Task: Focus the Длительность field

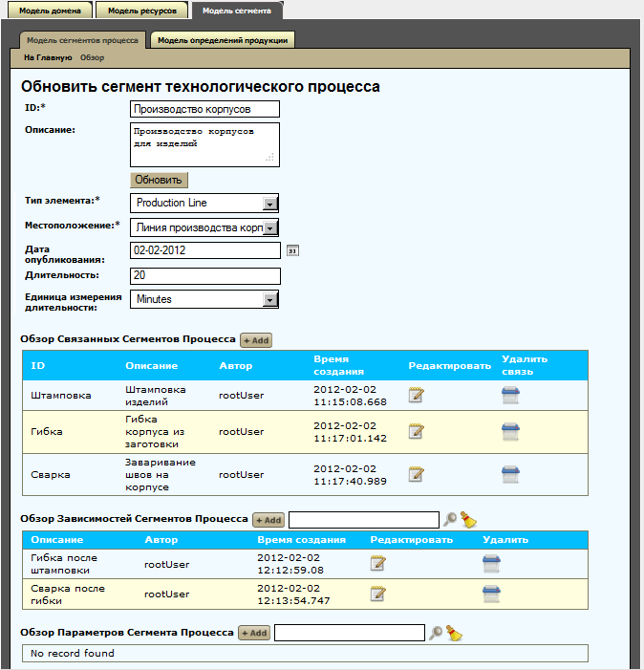Action: [x=205, y=276]
